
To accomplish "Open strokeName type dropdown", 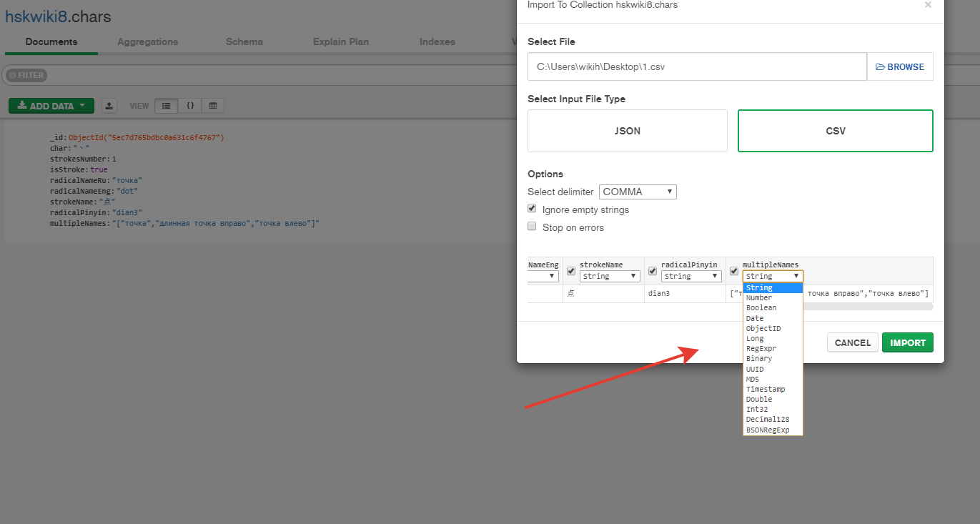I will (610, 276).
